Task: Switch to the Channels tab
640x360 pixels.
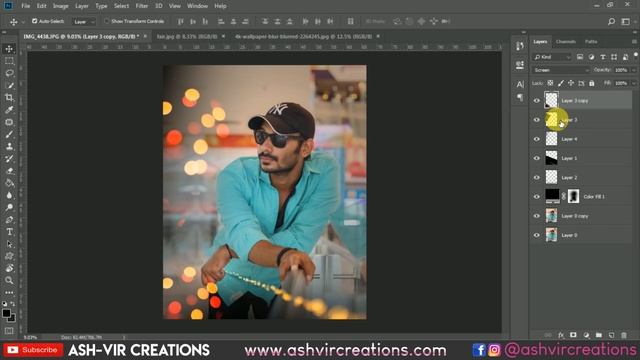Action: (x=566, y=42)
